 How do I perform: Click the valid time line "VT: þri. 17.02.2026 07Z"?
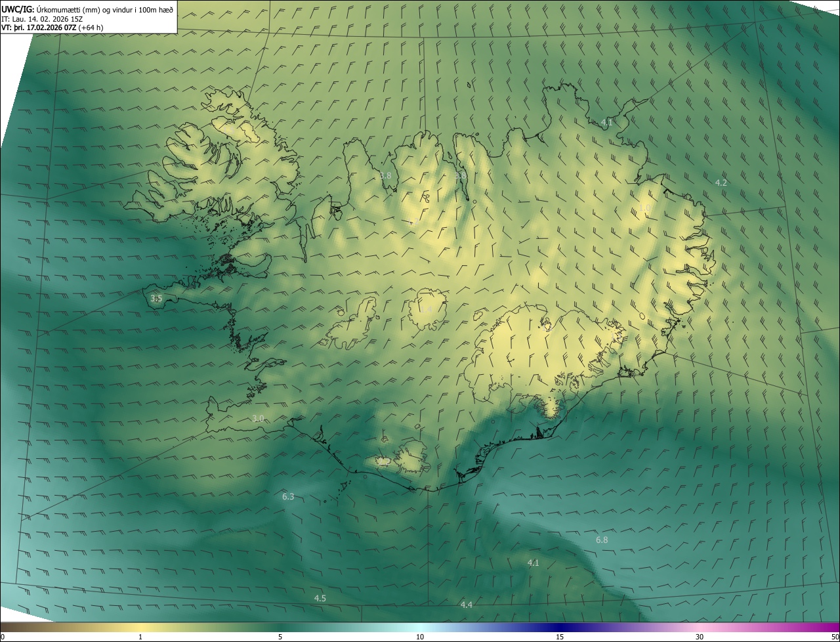pyautogui.click(x=39, y=27)
